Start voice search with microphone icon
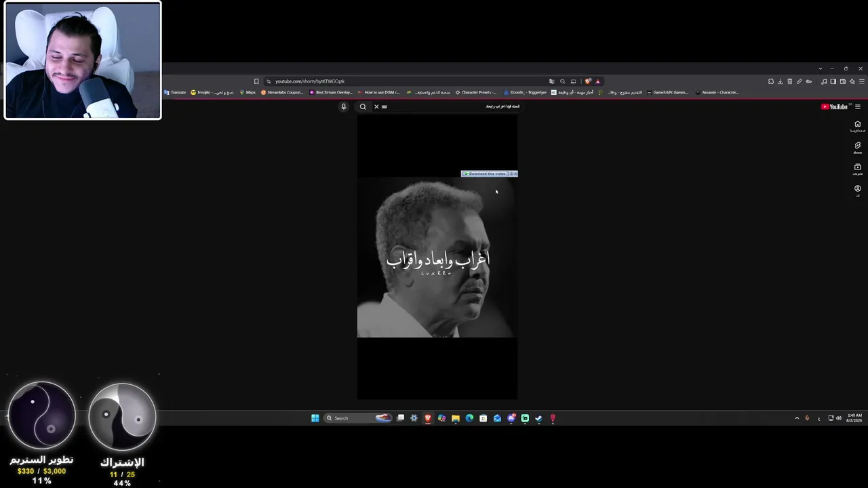Image resolution: width=868 pixels, height=488 pixels. point(344,106)
